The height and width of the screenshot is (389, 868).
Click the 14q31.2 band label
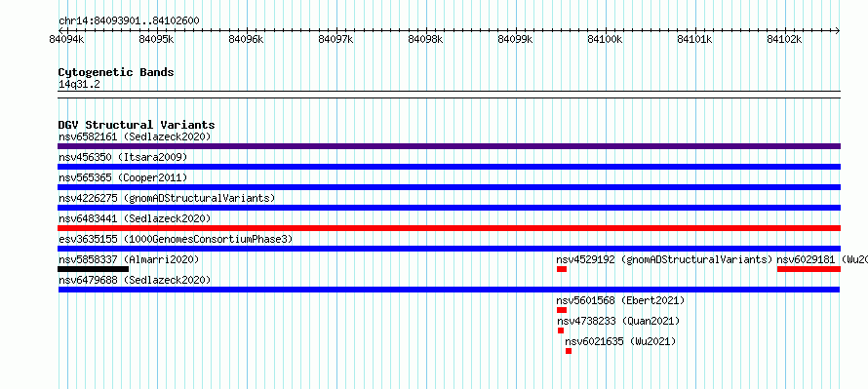[x=79, y=85]
